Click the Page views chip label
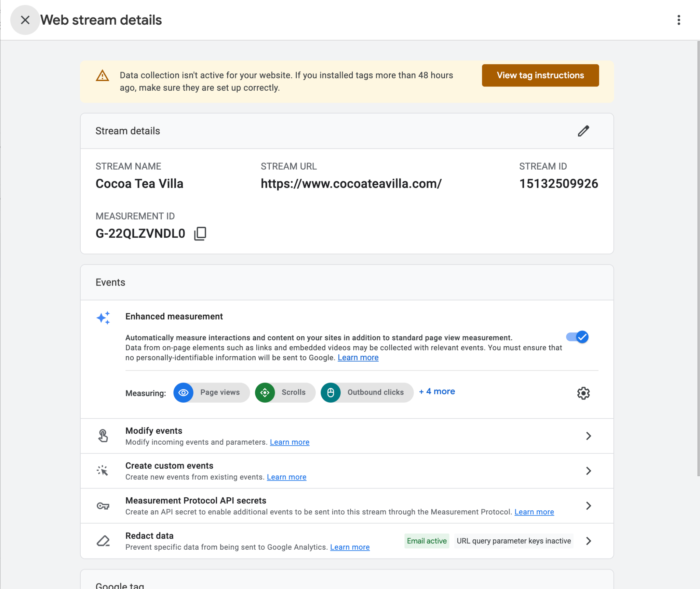The image size is (700, 589). (x=220, y=392)
